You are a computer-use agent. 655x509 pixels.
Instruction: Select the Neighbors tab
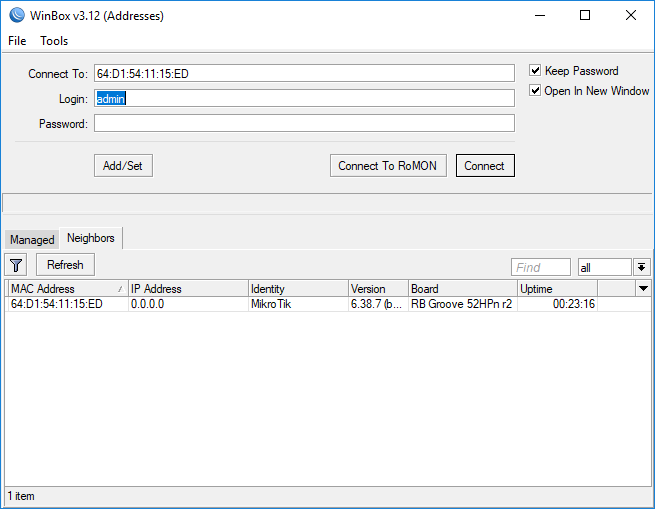(x=91, y=238)
